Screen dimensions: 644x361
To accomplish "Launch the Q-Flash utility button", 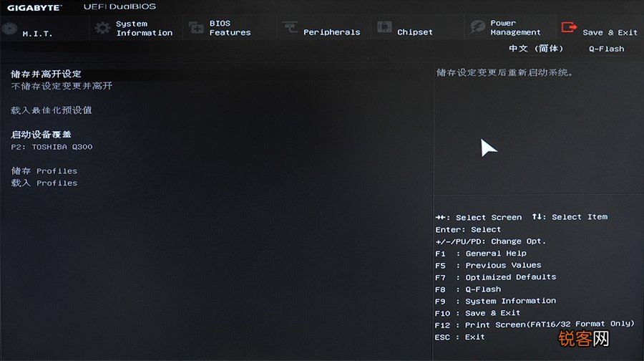I will tap(606, 49).
